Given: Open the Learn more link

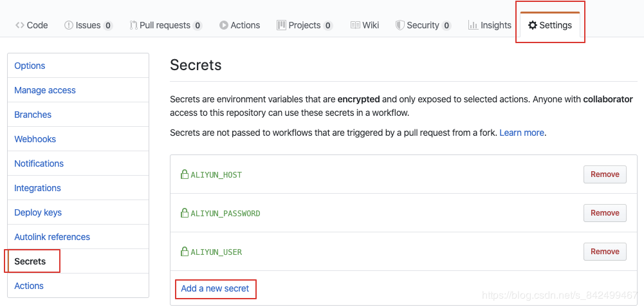Looking at the screenshot, I should (522, 133).
